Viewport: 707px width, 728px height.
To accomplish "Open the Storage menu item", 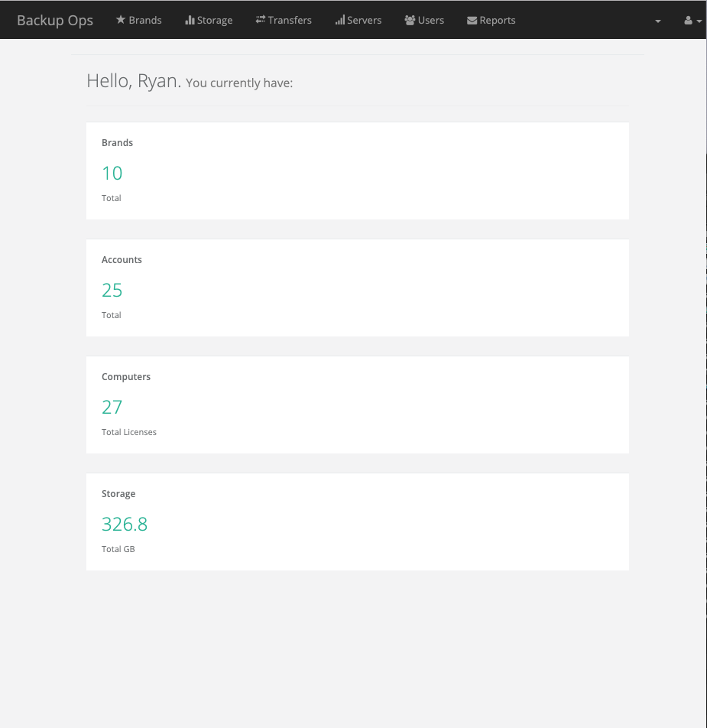I will pos(209,20).
